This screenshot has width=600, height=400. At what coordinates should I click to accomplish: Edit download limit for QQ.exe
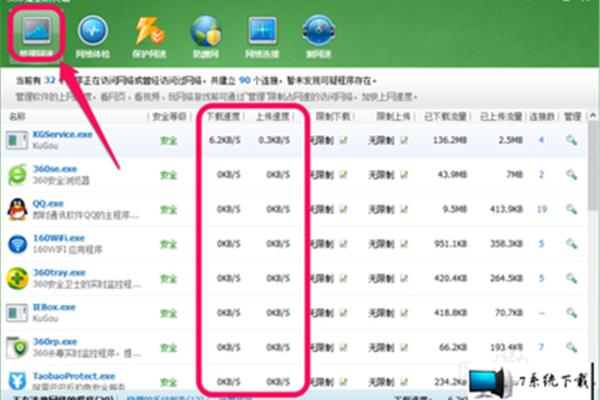343,209
